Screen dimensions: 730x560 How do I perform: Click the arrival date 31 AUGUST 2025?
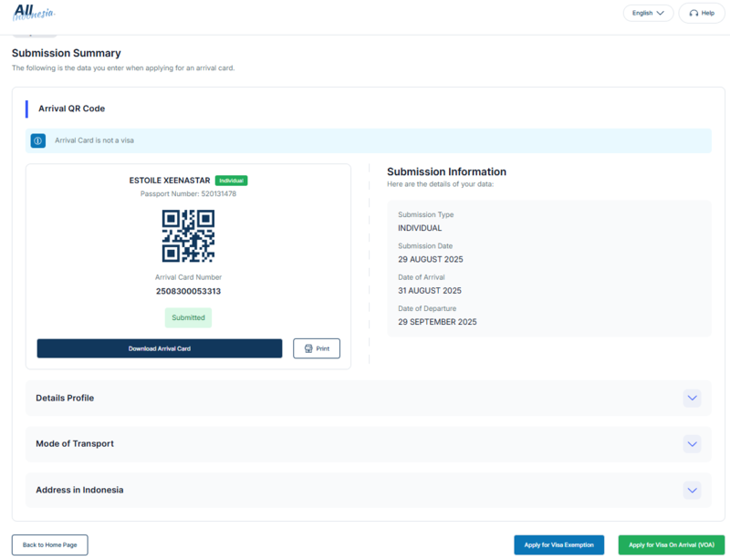(430, 290)
